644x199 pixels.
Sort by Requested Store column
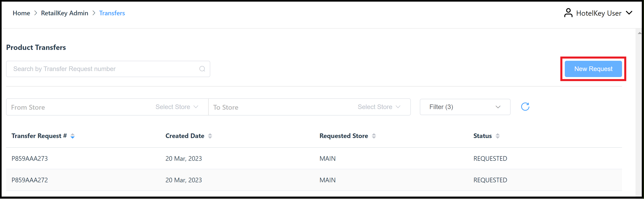tap(374, 136)
